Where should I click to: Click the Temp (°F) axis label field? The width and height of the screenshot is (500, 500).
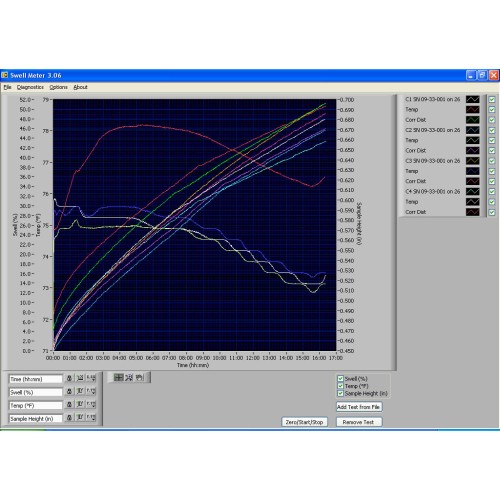coord(36,406)
